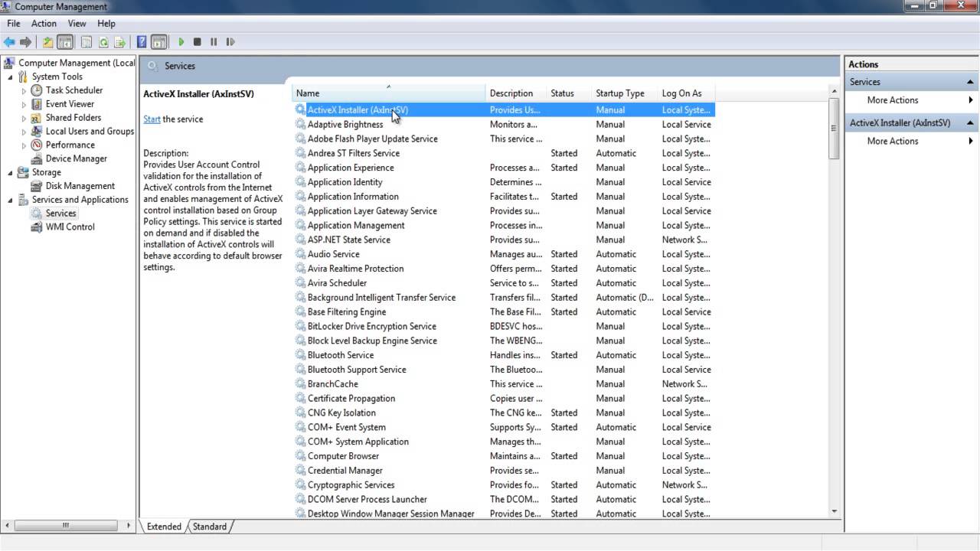This screenshot has height=551, width=980.
Task: Click gear icon beside Bluetooth Service
Action: (301, 355)
